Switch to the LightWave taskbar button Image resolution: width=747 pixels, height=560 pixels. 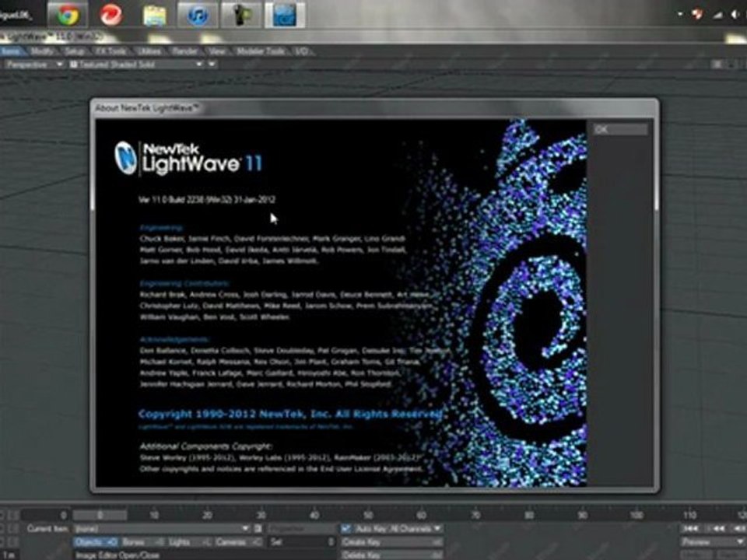pos(285,15)
